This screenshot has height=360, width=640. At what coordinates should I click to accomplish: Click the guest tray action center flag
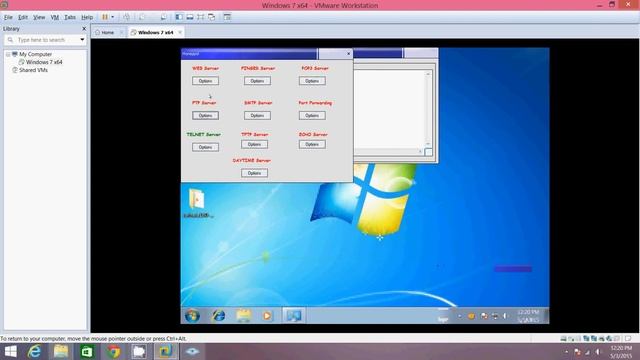[484, 316]
